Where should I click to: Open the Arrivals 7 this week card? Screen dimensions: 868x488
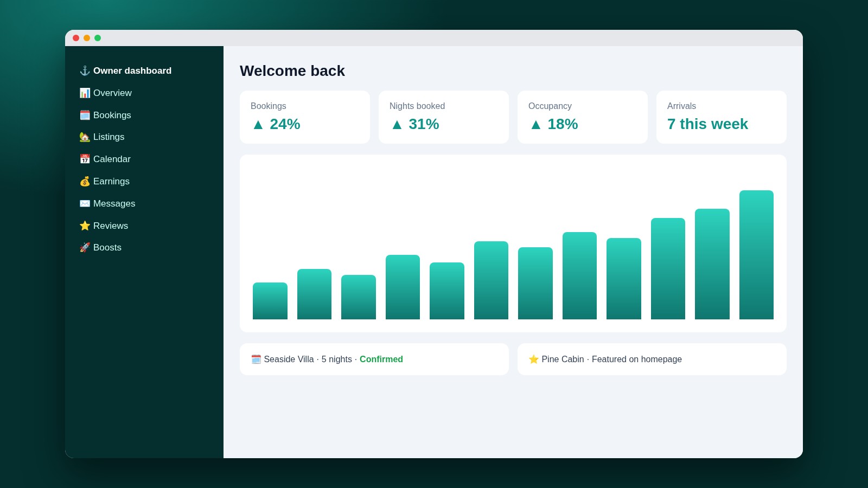tap(722, 117)
